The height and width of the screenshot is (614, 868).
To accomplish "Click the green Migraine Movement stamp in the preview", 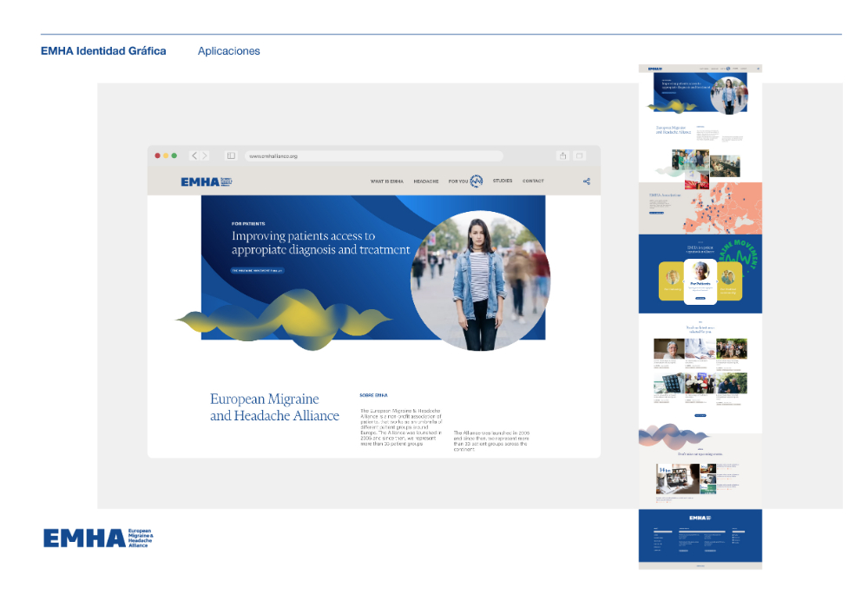I will coord(739,256).
